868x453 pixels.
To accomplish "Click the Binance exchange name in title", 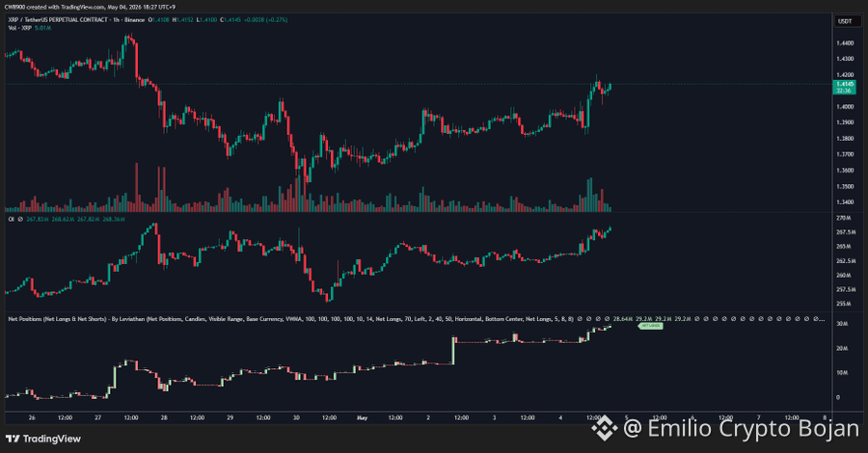I will (x=134, y=20).
